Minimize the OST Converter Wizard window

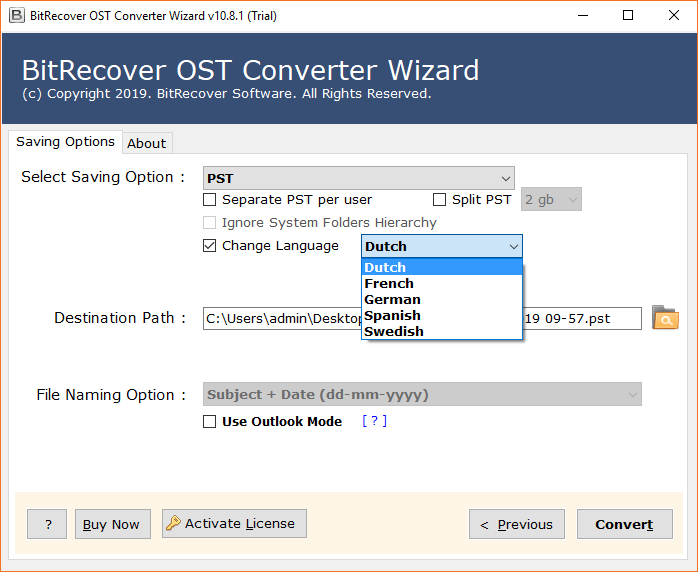pos(583,16)
